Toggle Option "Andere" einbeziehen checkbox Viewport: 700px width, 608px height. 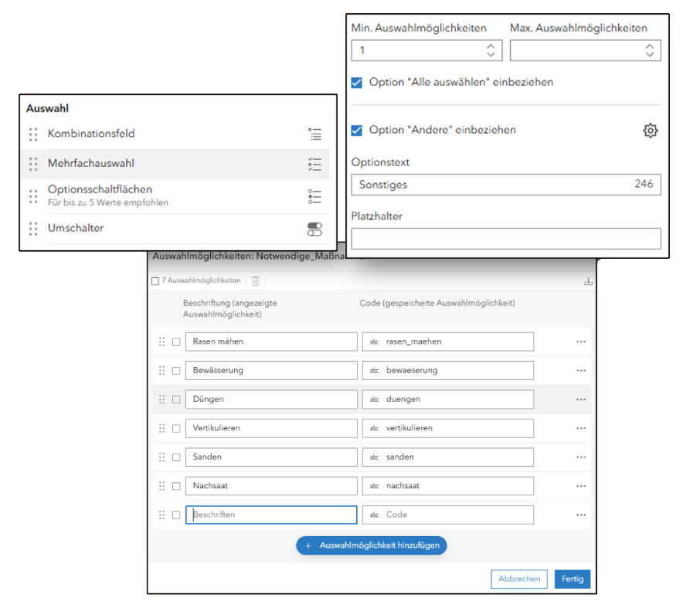[357, 131]
